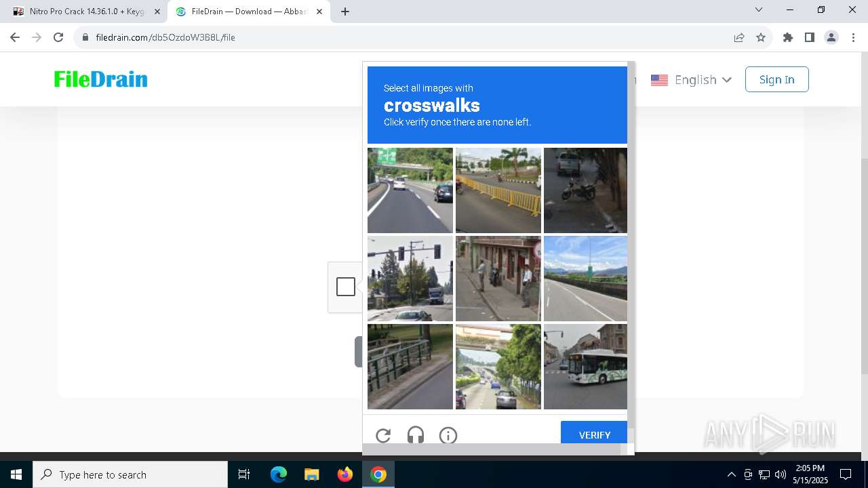Select the empty road with mountains tile
This screenshot has width=868, height=488.
coord(585,279)
